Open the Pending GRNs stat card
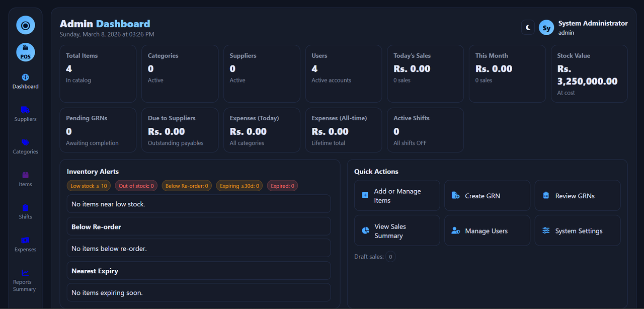Screen dimensions: 644x309 (98, 130)
